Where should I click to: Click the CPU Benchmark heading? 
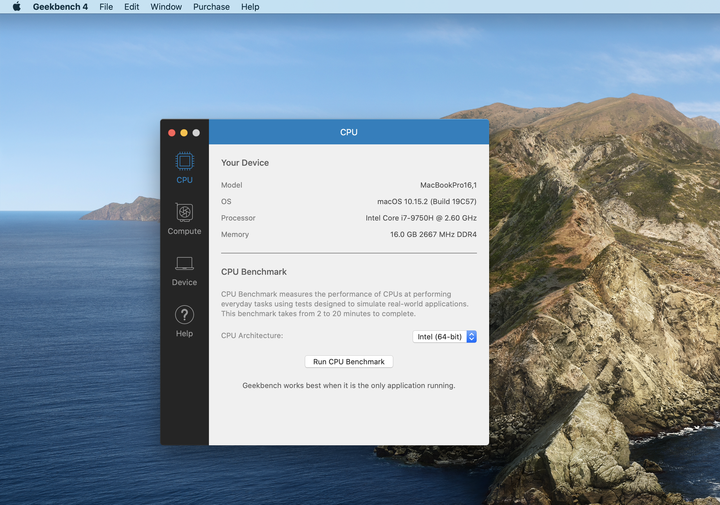click(x=253, y=272)
